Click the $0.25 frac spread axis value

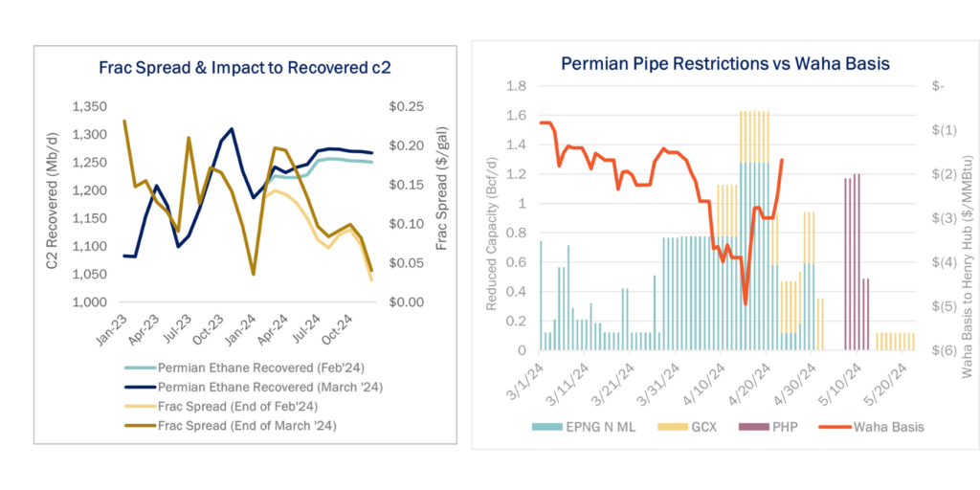(x=403, y=107)
